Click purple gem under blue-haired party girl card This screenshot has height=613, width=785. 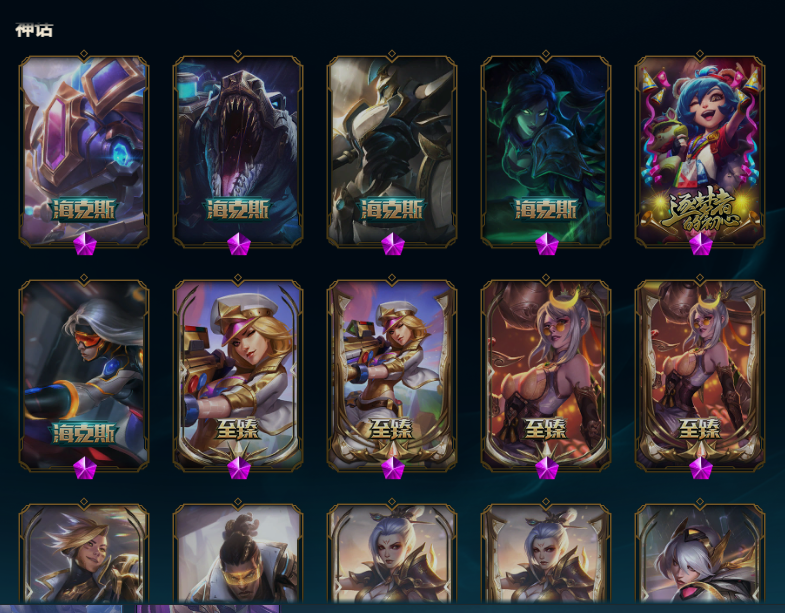[700, 244]
